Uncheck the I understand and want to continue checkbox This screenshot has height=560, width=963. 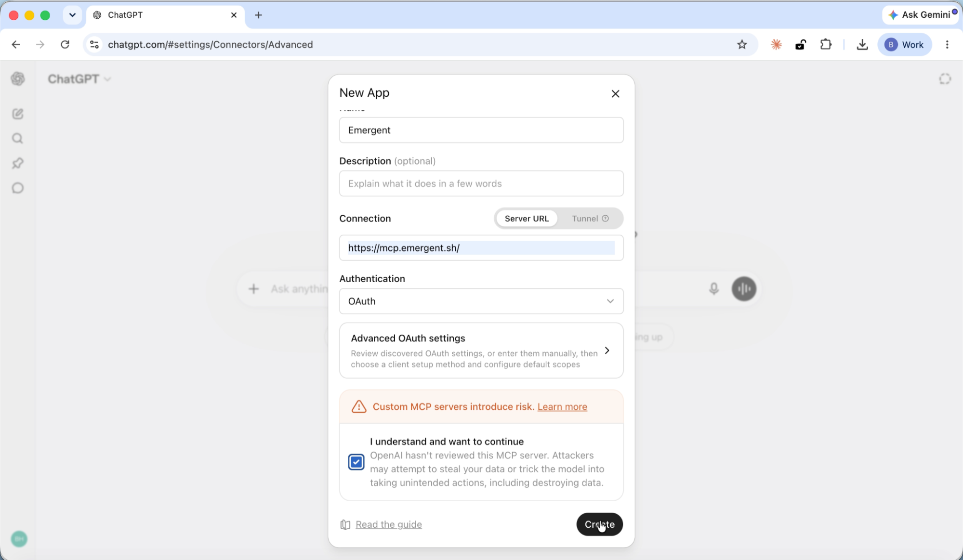tap(356, 462)
